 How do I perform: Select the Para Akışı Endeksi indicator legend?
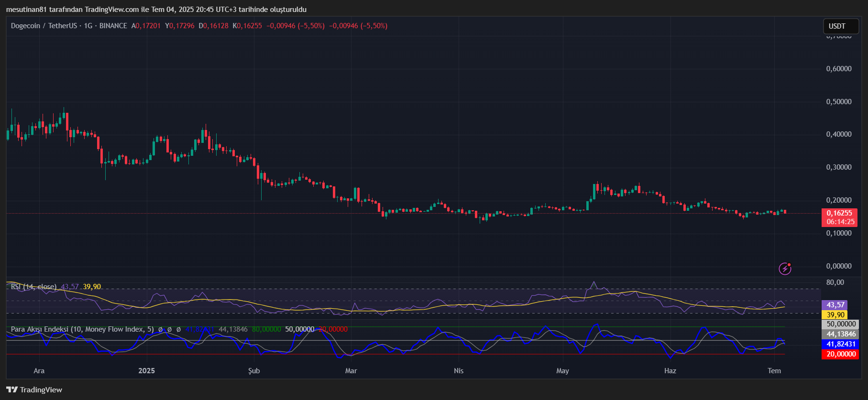point(82,329)
